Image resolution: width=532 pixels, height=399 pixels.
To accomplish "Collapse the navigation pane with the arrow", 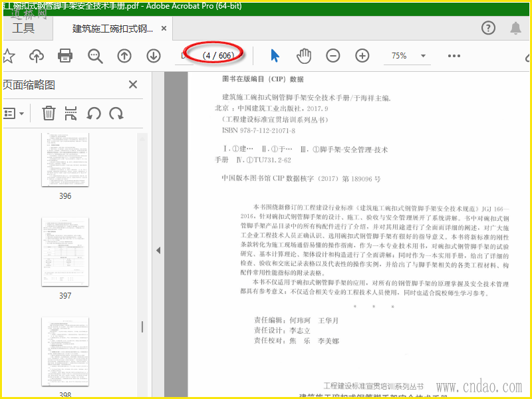I will click(x=158, y=251).
